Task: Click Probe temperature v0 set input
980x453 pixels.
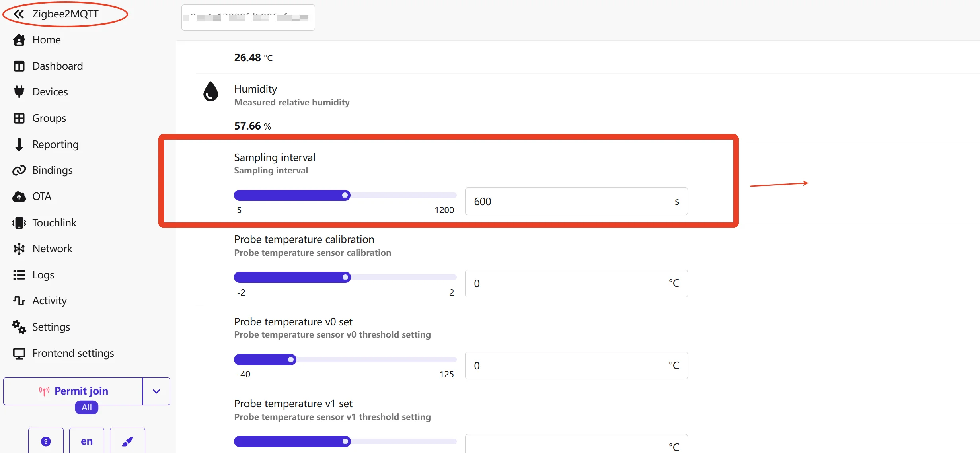Action: [576, 366]
